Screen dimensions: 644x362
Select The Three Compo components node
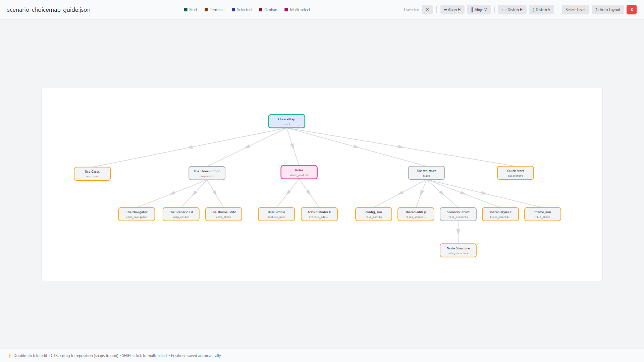[207, 173]
